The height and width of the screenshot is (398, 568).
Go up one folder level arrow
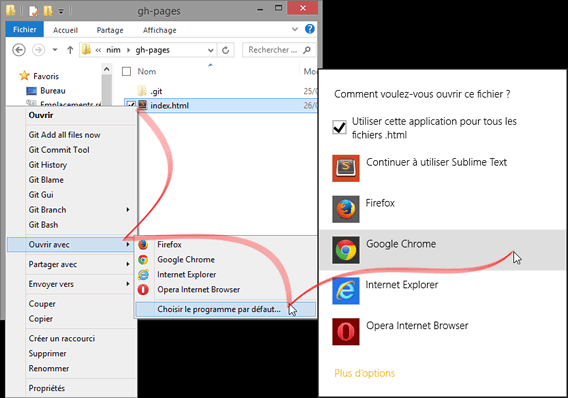click(70, 50)
